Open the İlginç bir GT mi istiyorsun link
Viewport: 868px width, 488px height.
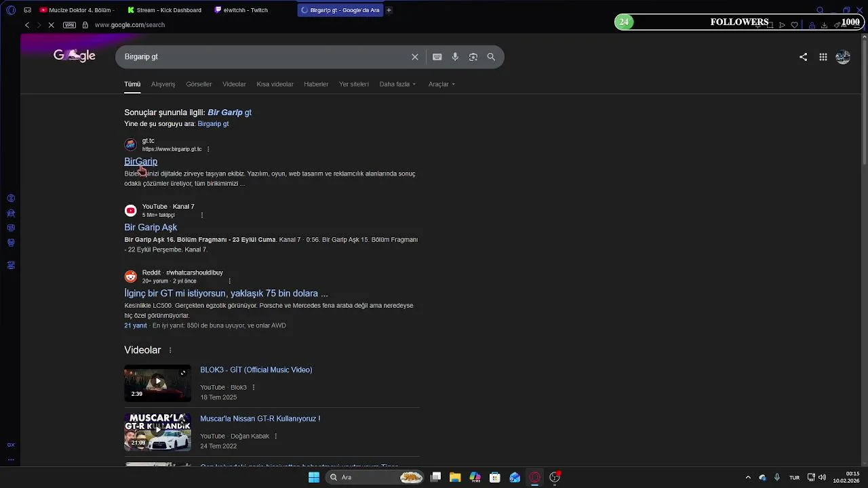click(226, 293)
